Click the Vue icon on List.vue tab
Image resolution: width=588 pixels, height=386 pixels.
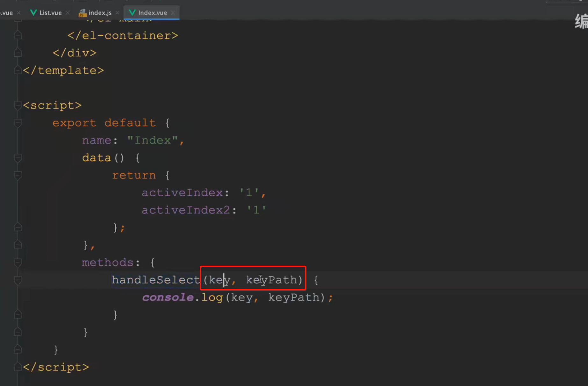pos(33,13)
